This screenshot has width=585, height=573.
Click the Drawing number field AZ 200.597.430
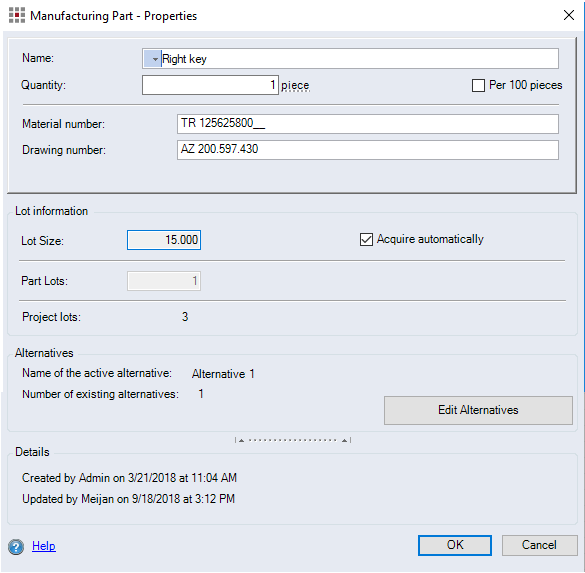click(x=367, y=150)
